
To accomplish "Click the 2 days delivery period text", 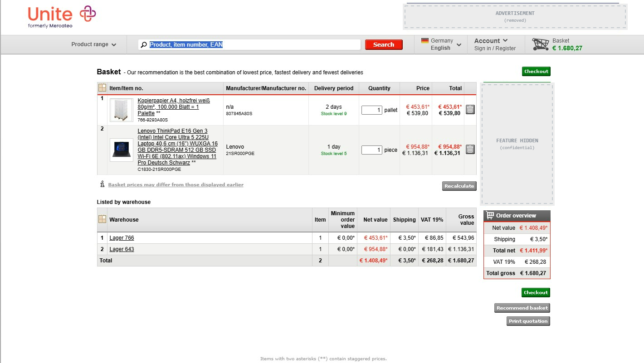I will point(334,107).
